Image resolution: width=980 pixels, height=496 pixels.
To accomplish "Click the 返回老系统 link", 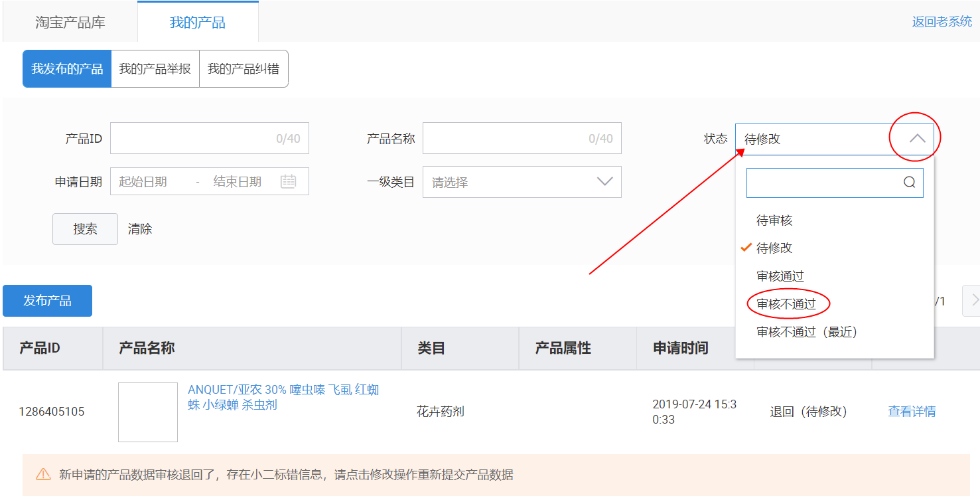I will [942, 22].
